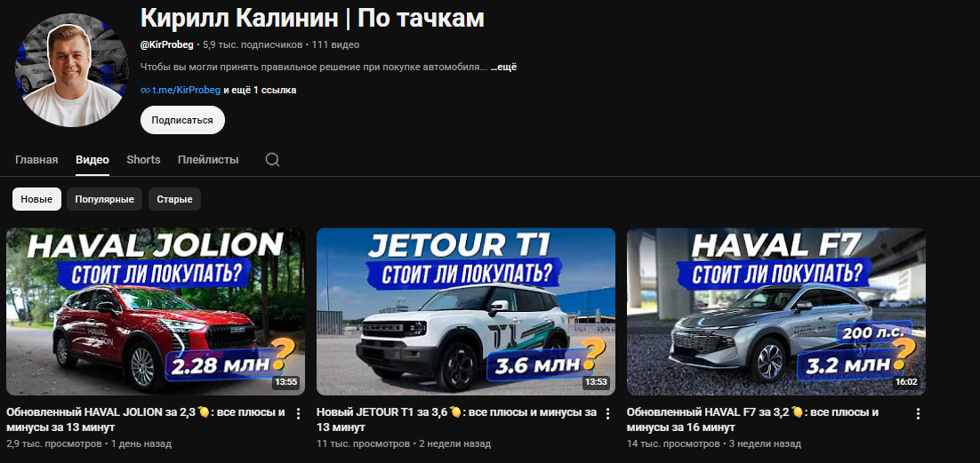Click the '111 видео' count text

click(x=335, y=45)
